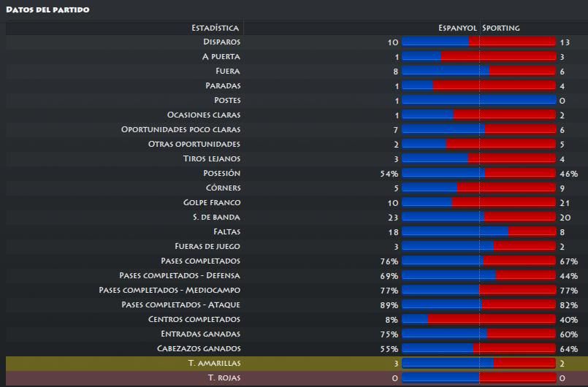Click the Ocasiones claras row label
The height and width of the screenshot is (387, 588).
tap(204, 115)
